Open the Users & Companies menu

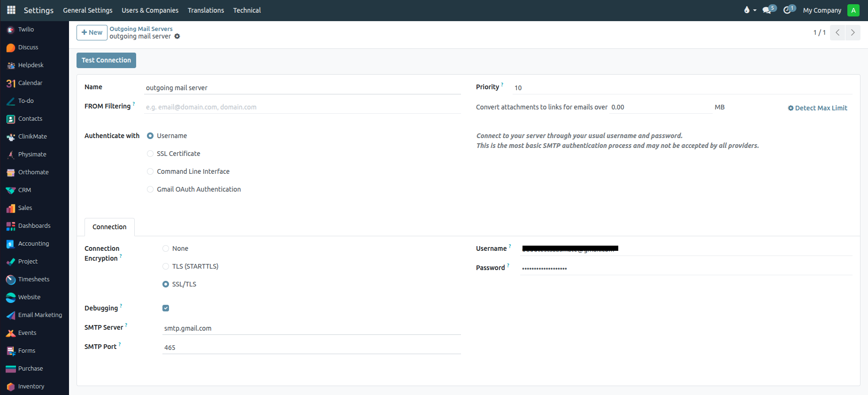coord(150,10)
